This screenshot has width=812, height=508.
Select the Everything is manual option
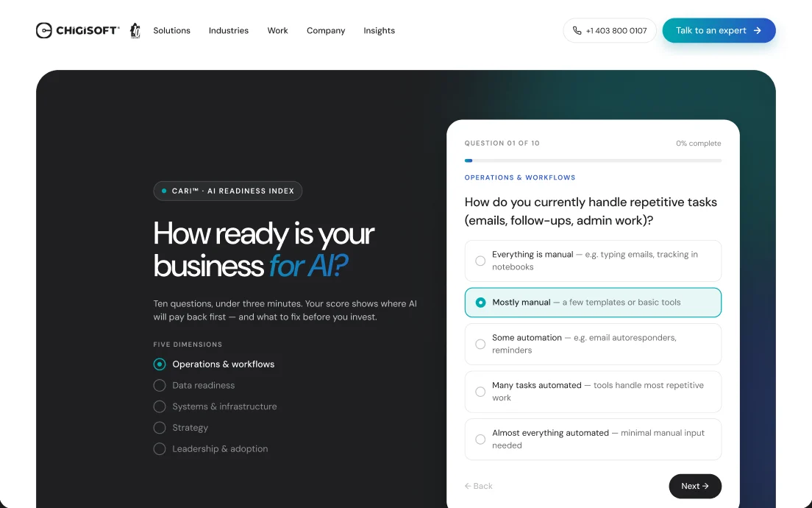(x=593, y=261)
